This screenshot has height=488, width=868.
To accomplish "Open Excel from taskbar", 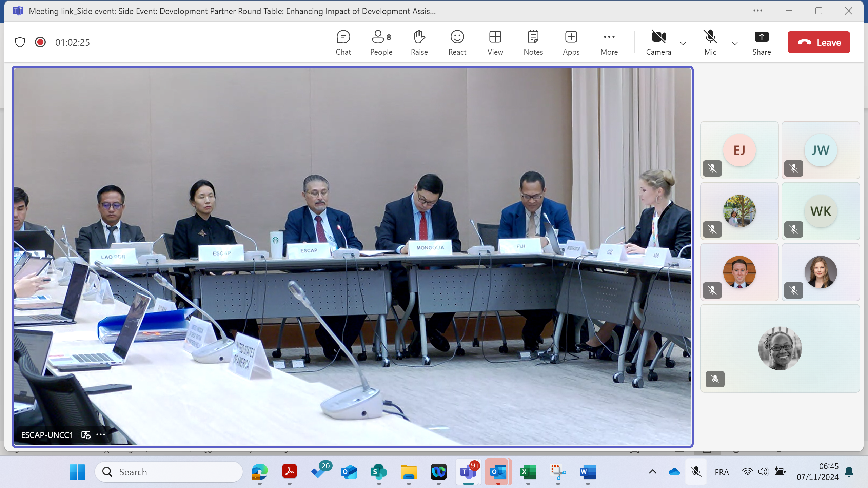I will pos(528,472).
